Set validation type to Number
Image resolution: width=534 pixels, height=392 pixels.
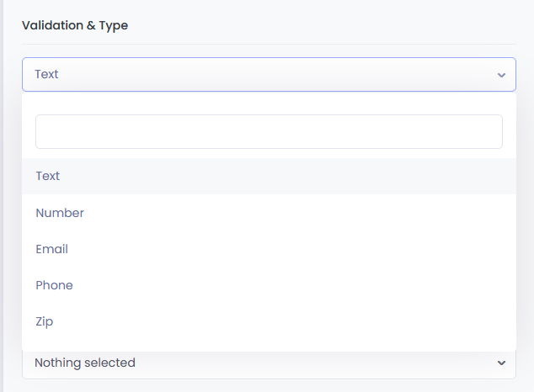point(269,213)
